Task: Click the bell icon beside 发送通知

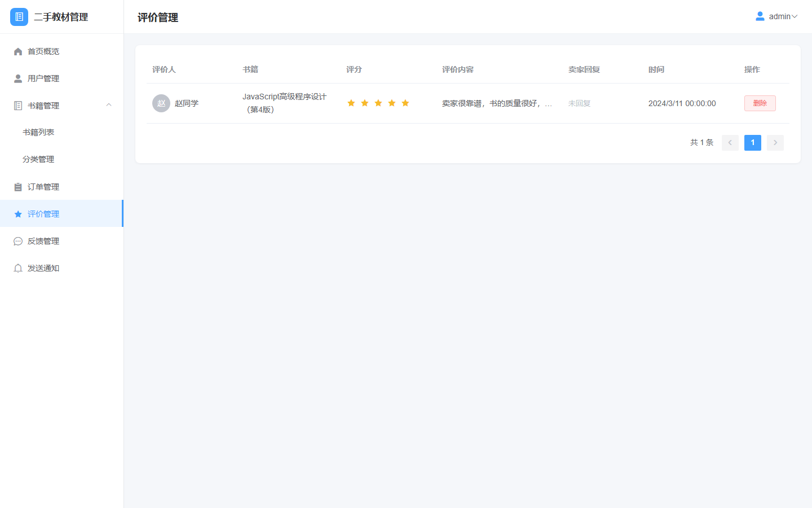Action: pos(18,268)
